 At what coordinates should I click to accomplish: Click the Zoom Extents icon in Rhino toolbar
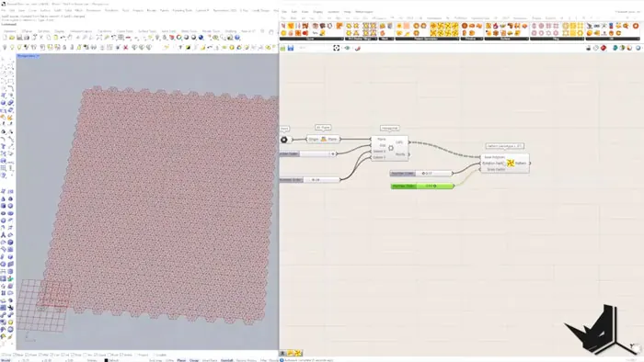tap(99, 38)
